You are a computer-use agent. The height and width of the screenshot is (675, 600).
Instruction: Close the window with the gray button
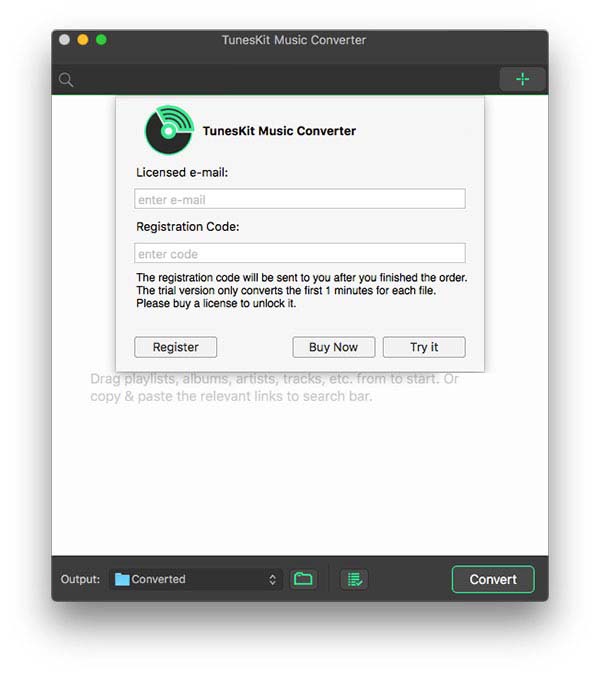65,40
